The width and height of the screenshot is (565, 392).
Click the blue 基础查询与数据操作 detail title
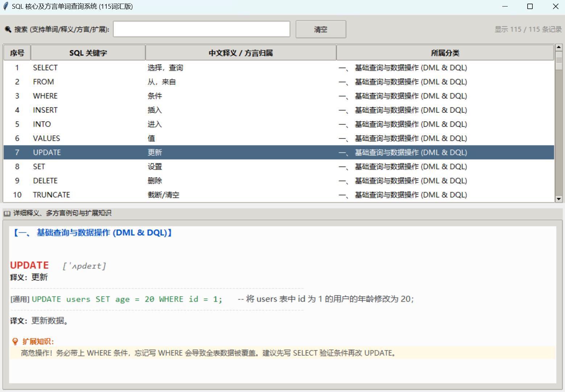coord(92,233)
